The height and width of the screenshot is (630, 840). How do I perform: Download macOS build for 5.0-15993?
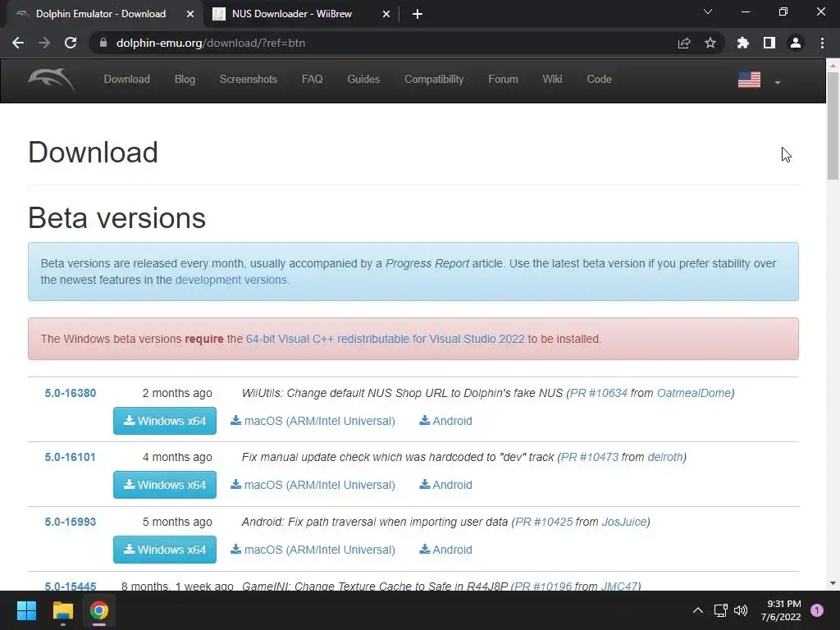tap(313, 550)
